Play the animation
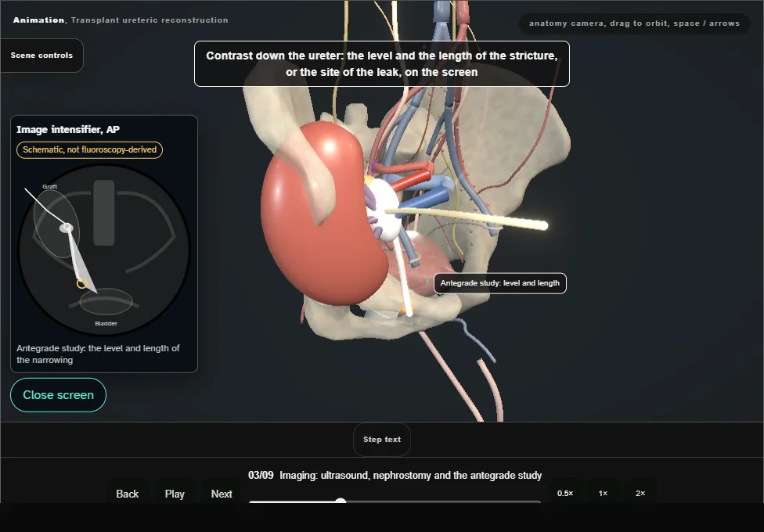The image size is (764, 532). (x=175, y=494)
